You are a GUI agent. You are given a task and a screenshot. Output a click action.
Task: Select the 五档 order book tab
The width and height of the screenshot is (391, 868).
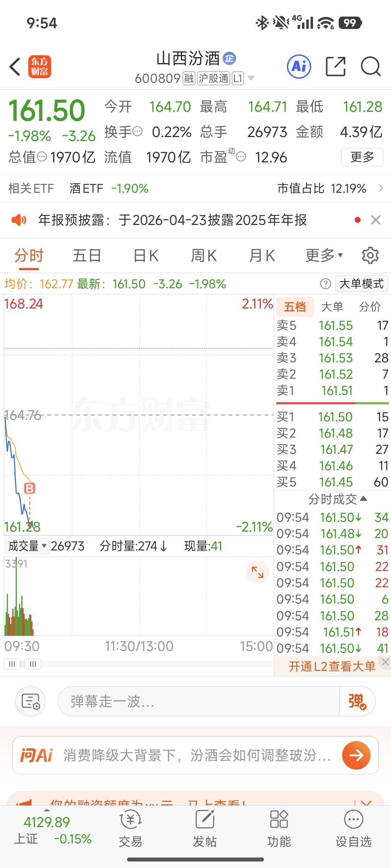[295, 307]
